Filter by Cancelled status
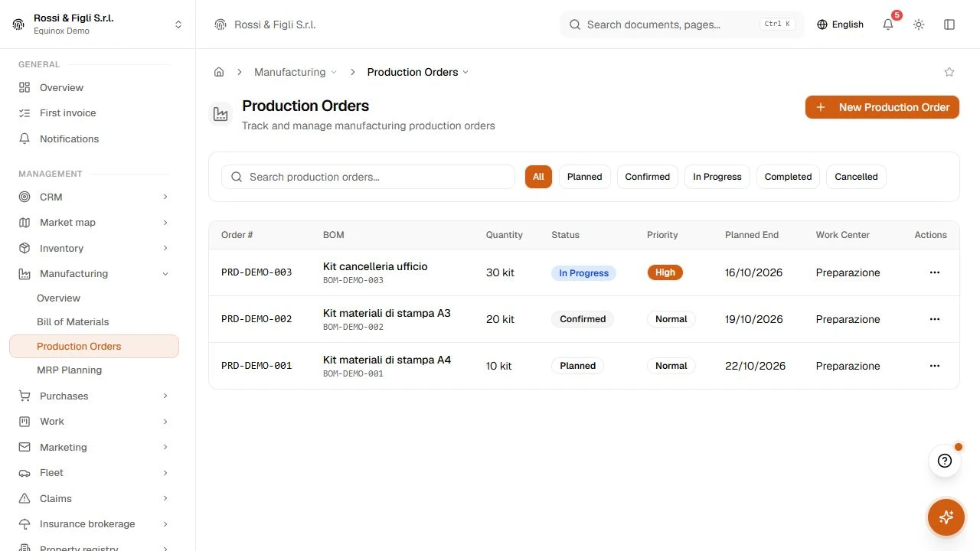The width and height of the screenshot is (980, 551). (x=857, y=177)
